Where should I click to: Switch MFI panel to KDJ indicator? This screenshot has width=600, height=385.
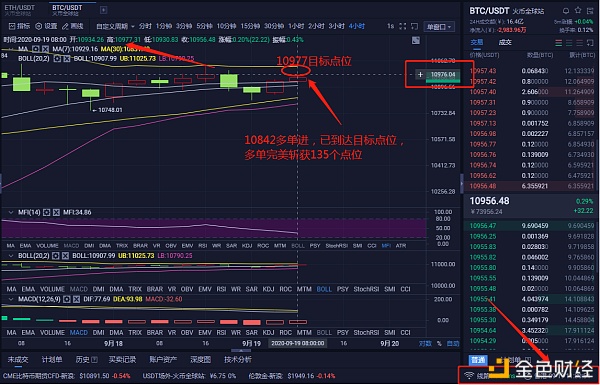(x=247, y=246)
